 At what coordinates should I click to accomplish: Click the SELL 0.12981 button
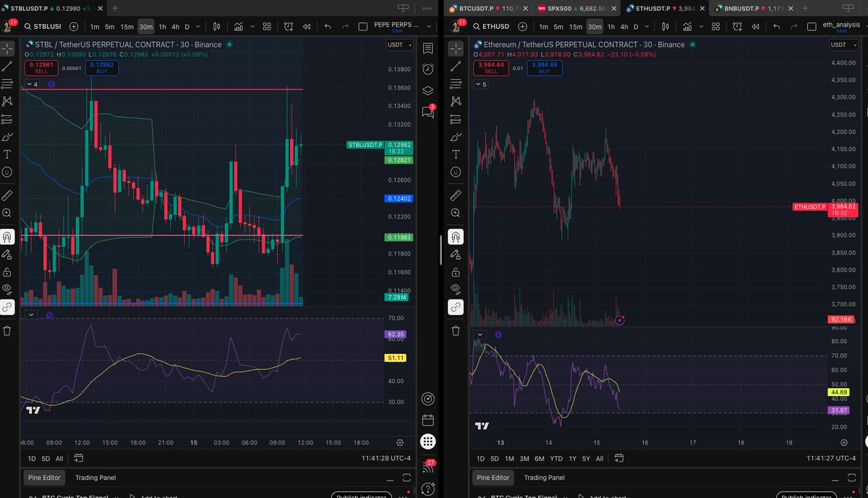click(41, 68)
